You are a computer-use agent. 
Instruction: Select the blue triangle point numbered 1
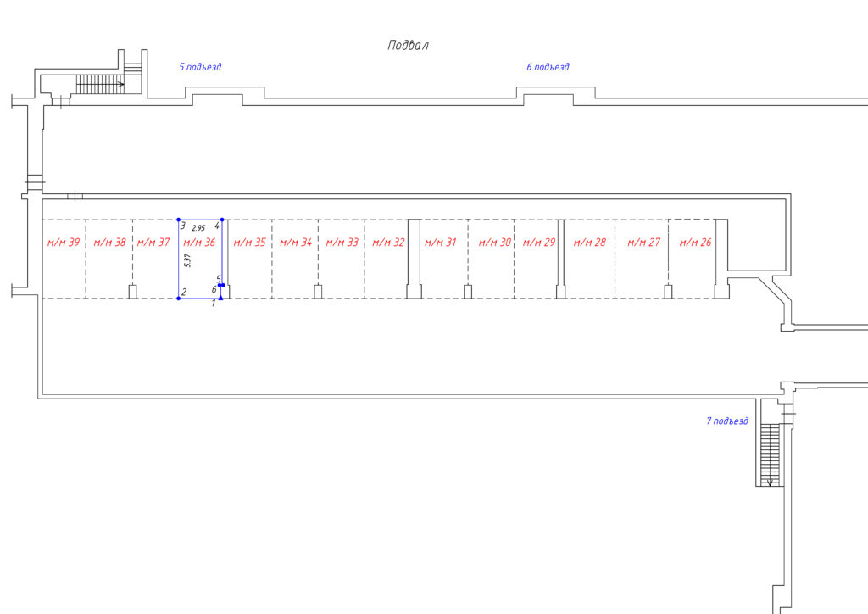[220, 298]
